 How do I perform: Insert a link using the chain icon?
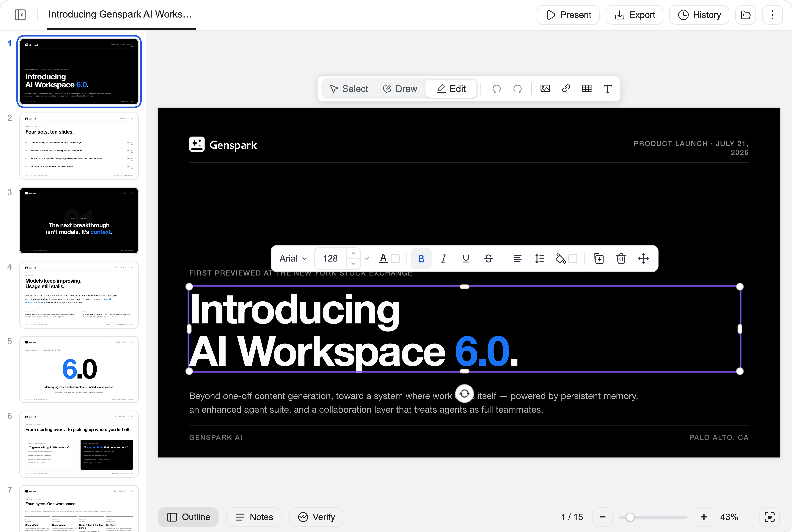click(x=566, y=88)
